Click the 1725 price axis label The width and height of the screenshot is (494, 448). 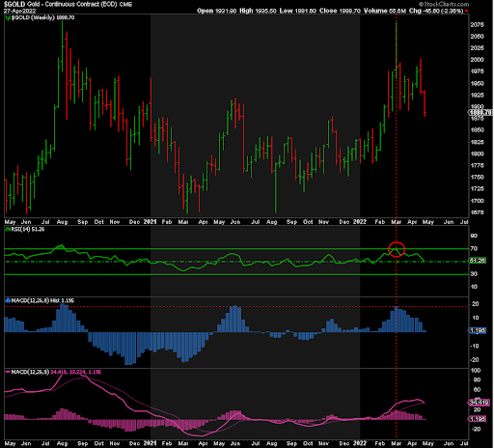pyautogui.click(x=477, y=189)
